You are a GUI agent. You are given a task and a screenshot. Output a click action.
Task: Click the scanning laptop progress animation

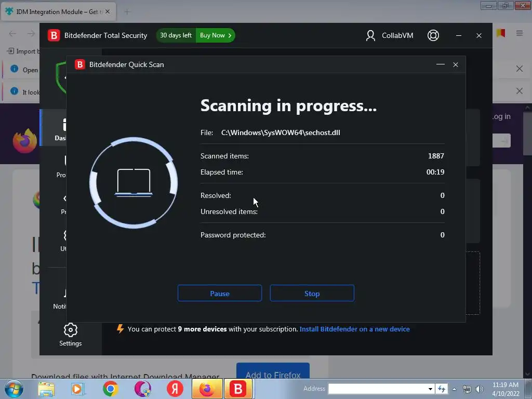[x=134, y=182]
